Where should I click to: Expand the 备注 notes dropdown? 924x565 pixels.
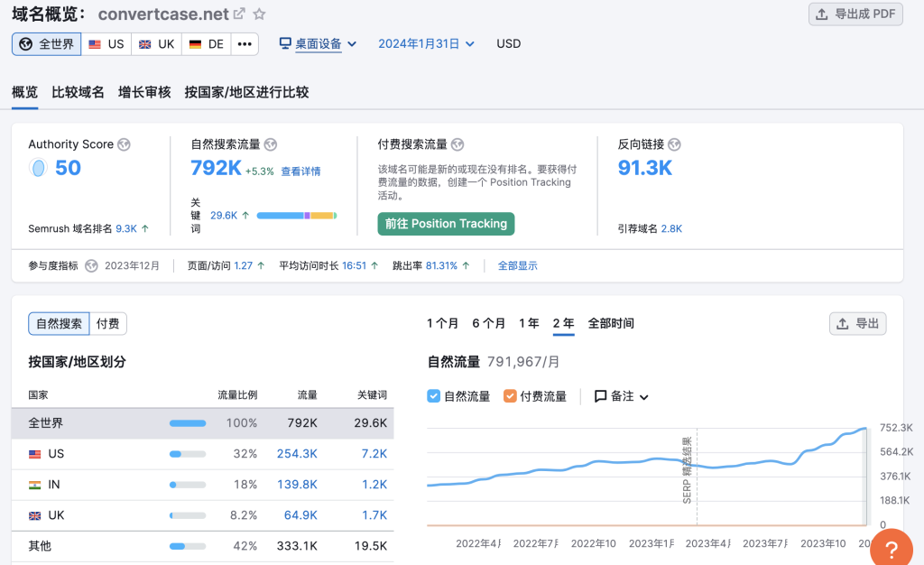621,396
